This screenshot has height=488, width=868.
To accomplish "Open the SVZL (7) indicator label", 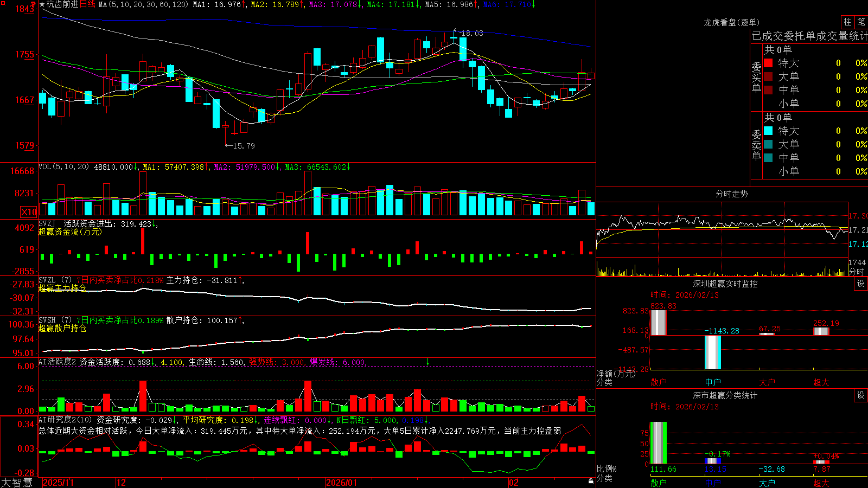I will (x=55, y=280).
